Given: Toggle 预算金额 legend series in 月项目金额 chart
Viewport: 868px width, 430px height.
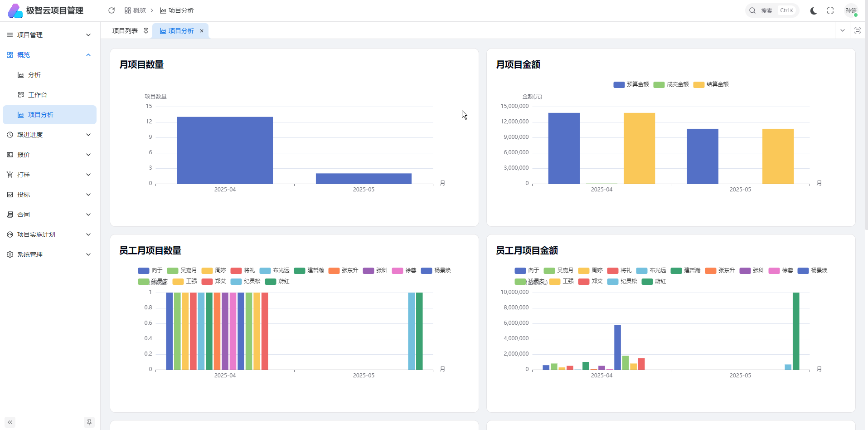Looking at the screenshot, I should 631,84.
